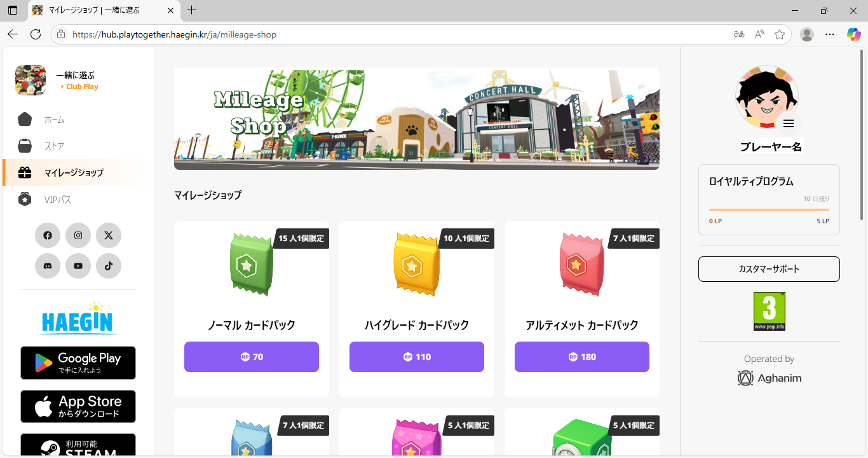Purchase ハイグレード カードパック for 110
The image size is (868, 458).
417,357
